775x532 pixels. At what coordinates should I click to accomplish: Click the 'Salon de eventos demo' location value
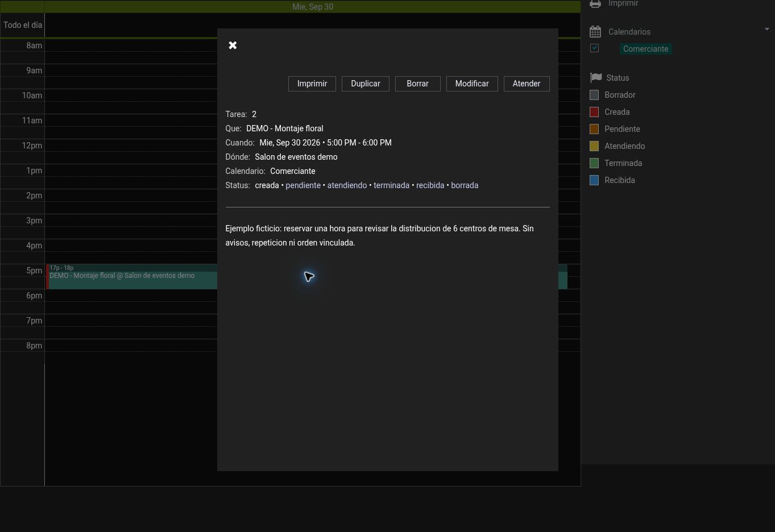pos(296,157)
